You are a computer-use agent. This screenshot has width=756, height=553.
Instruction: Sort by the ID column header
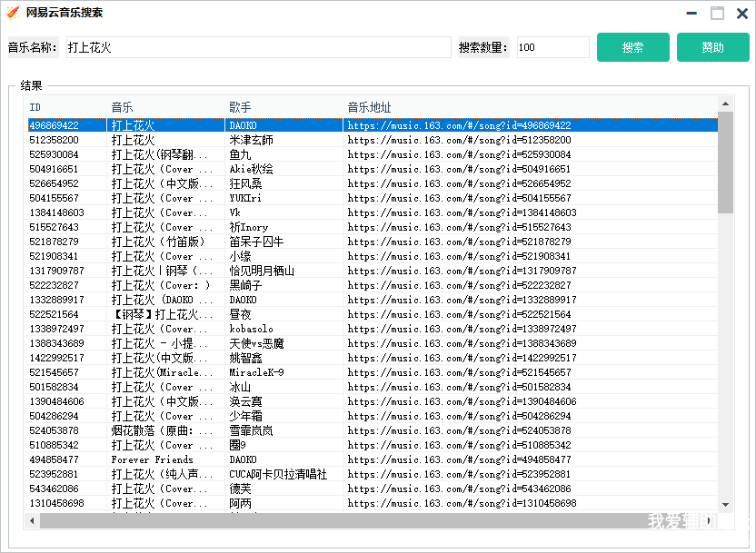(x=67, y=107)
